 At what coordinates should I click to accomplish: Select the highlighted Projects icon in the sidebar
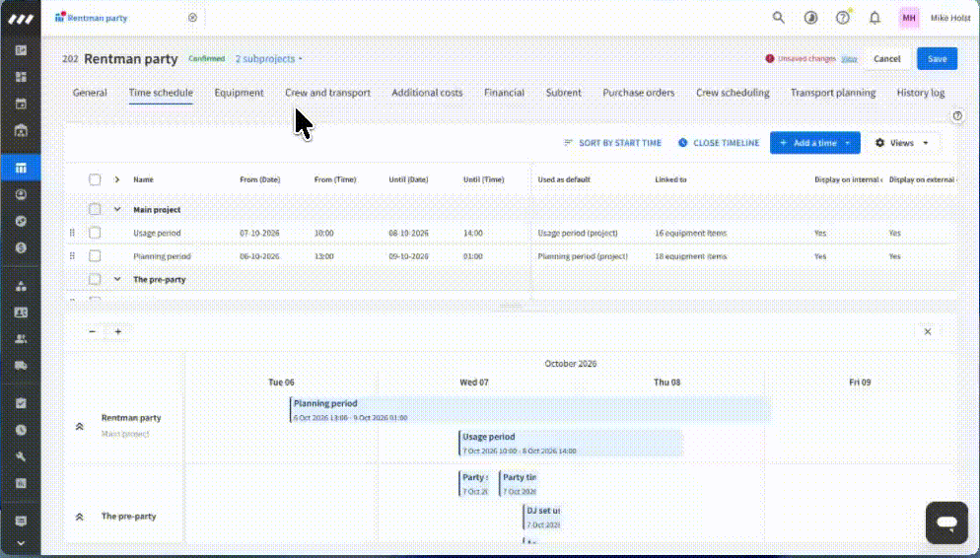(x=21, y=168)
